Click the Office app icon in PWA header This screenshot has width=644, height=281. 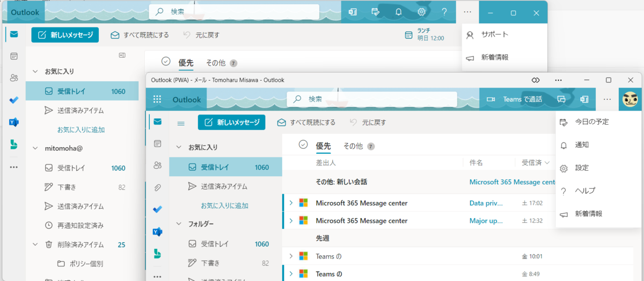pyautogui.click(x=584, y=99)
